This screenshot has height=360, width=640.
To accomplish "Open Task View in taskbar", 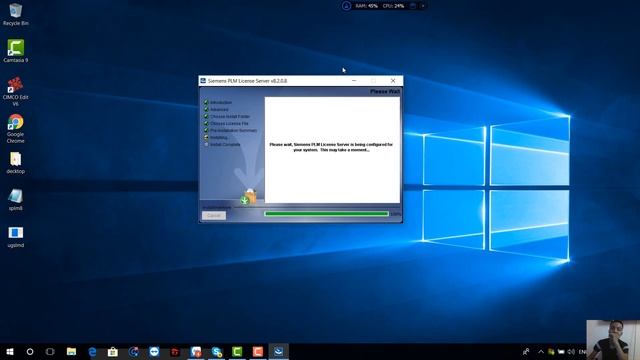I will [x=50, y=351].
